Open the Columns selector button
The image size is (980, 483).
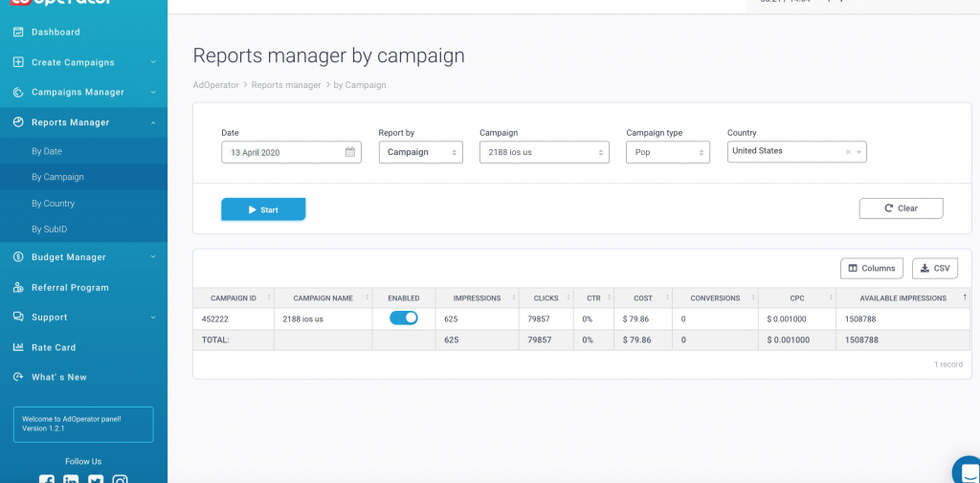871,269
